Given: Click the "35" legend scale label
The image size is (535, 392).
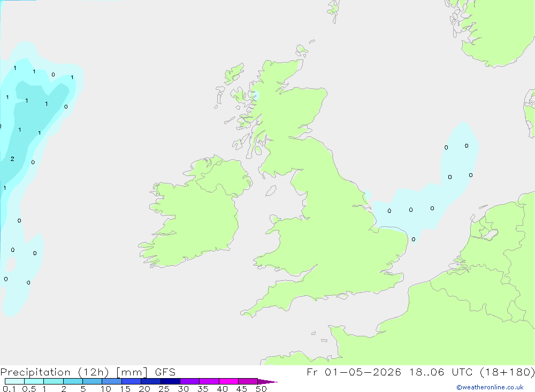Looking at the screenshot, I should click(203, 389).
